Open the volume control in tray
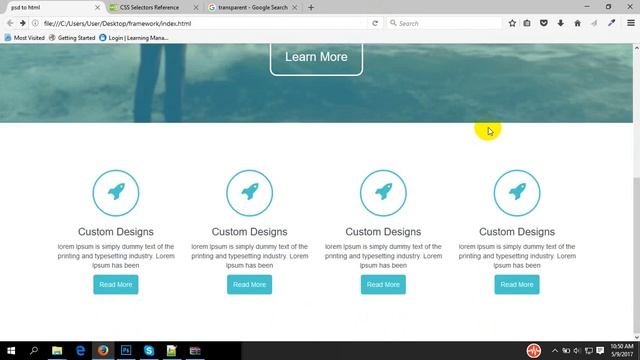Viewport: 640px width, 360px height. pos(577,351)
